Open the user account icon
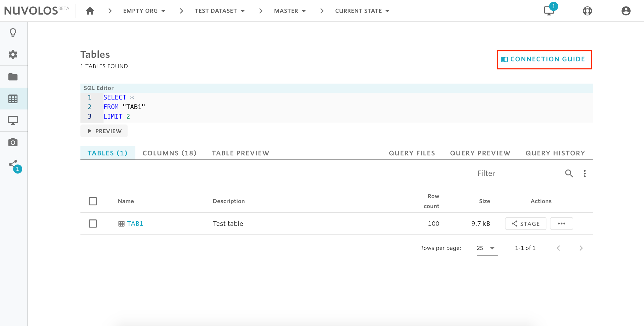Screen dimensions: 644x326 (626, 11)
